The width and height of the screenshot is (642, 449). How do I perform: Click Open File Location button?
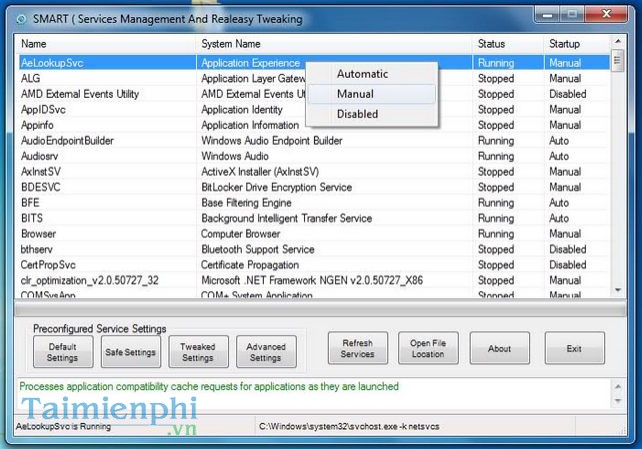point(428,349)
